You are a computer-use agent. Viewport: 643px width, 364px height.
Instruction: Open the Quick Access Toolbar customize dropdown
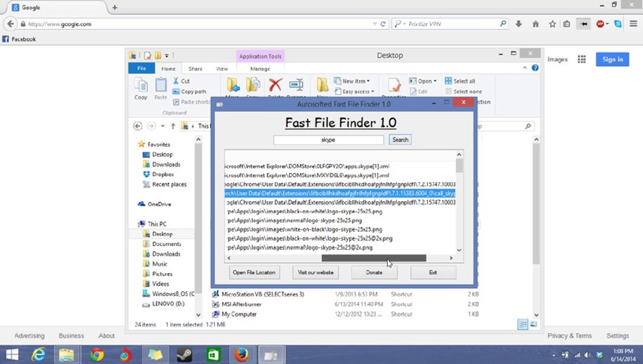[x=167, y=56]
